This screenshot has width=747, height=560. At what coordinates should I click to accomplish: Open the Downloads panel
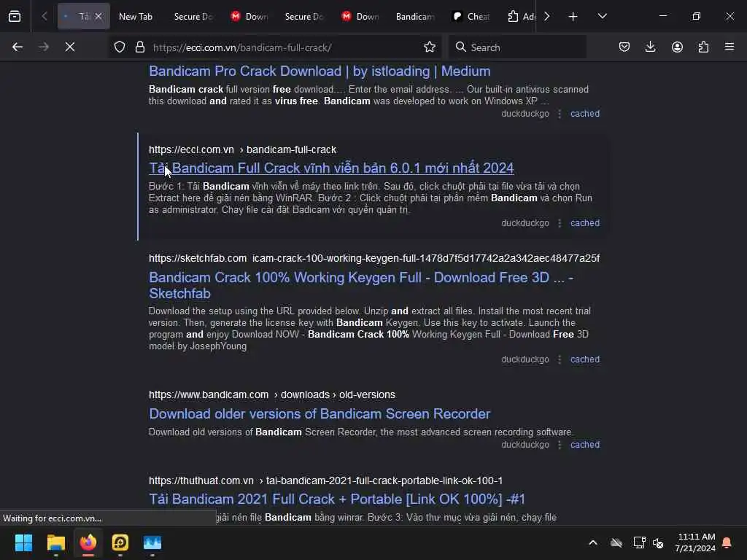[650, 47]
